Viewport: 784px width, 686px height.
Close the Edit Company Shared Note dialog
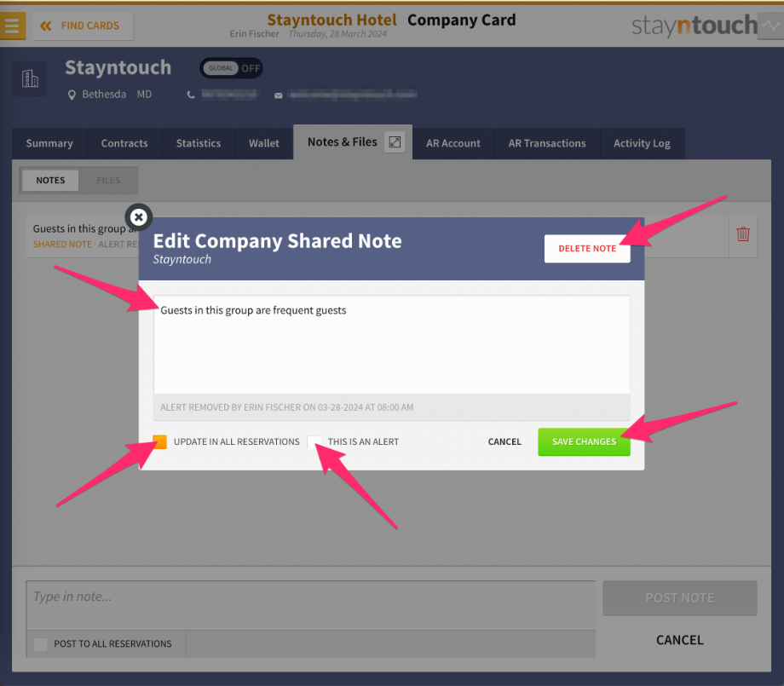point(139,217)
